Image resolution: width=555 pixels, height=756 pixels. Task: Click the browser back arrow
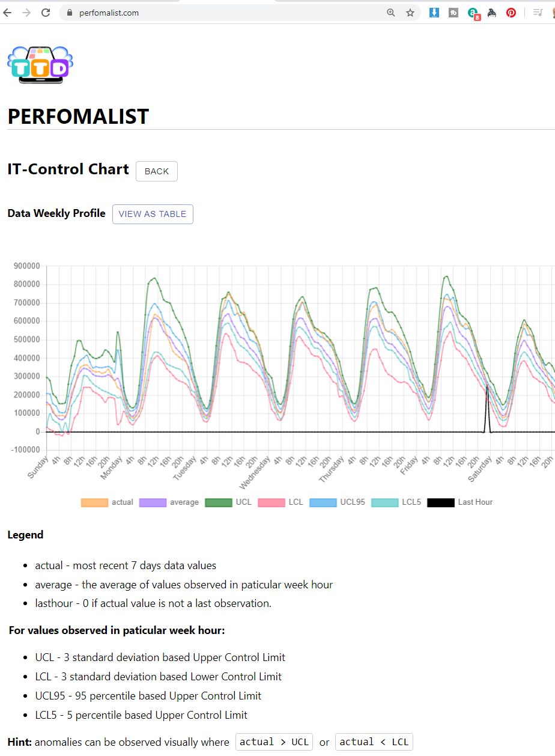pyautogui.click(x=7, y=13)
